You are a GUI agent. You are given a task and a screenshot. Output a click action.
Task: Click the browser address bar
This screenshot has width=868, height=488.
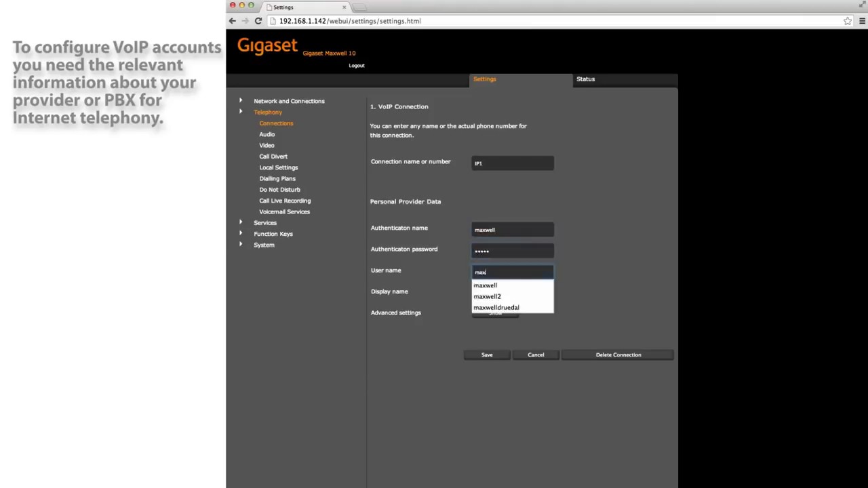pyautogui.click(x=556, y=21)
